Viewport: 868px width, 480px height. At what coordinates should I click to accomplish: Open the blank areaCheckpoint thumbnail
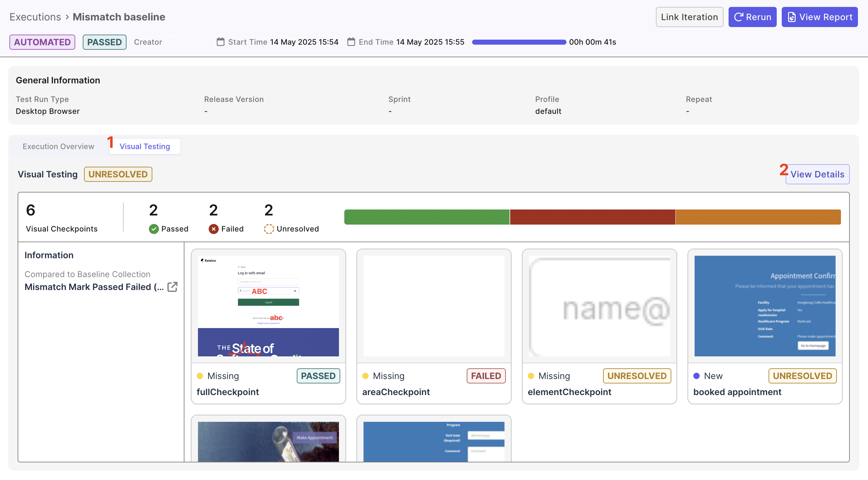[434, 306]
